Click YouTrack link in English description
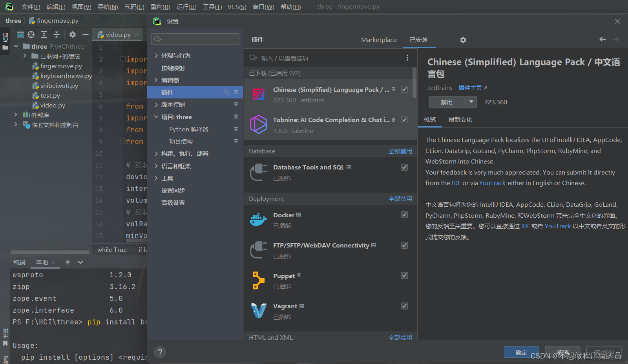This screenshot has height=364, width=628. coord(492,183)
